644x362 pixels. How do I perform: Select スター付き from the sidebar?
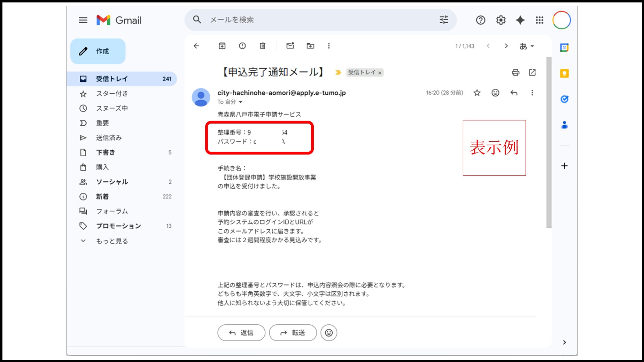click(x=112, y=93)
